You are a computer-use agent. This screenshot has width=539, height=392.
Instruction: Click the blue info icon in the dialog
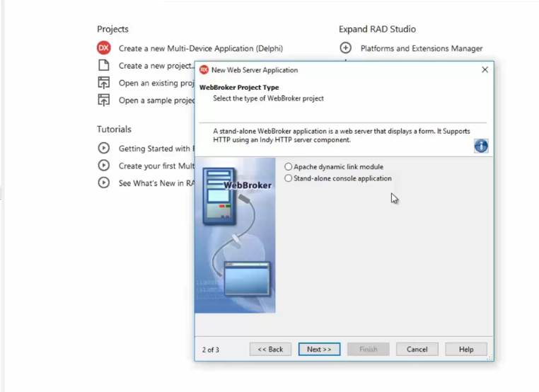481,146
